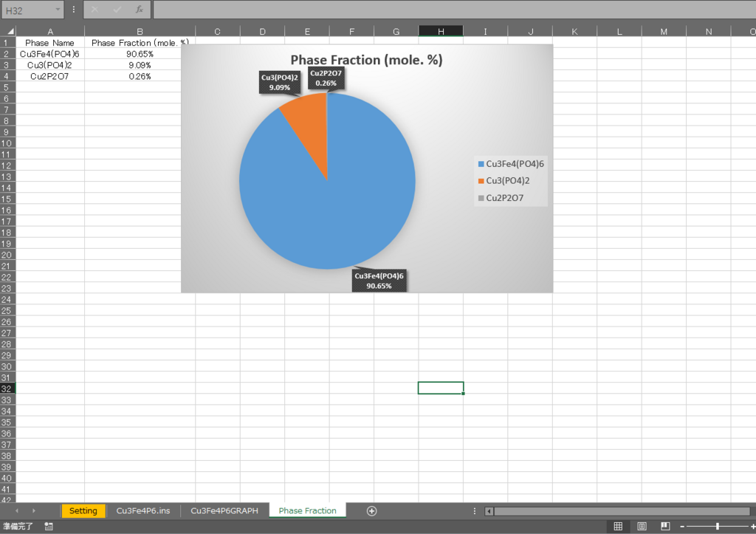Click legend entry Cu2P2O7
This screenshot has width=756, height=534.
point(501,198)
